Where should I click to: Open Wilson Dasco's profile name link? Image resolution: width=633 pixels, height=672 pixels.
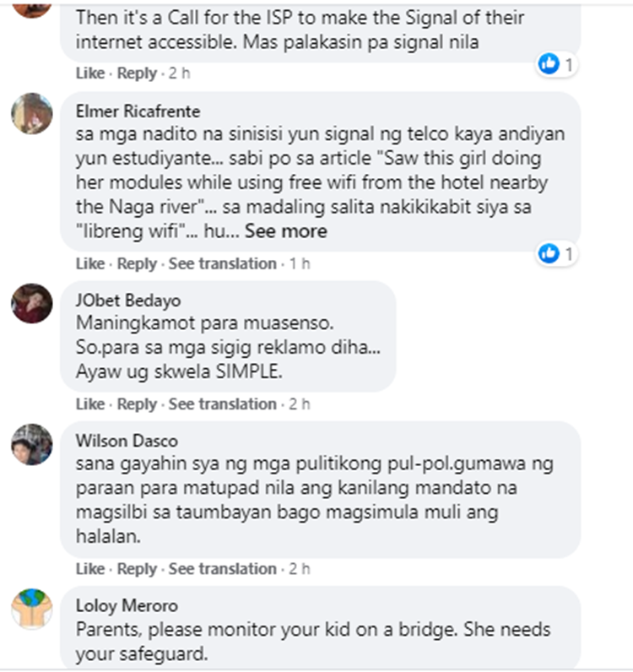127,441
